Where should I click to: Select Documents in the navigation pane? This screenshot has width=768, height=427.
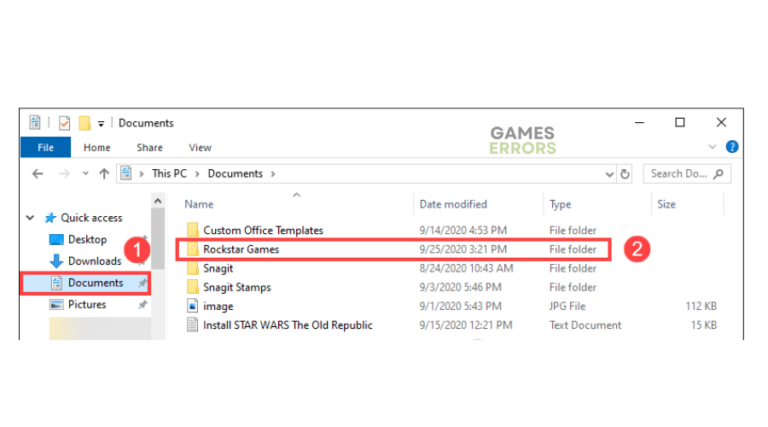[94, 283]
